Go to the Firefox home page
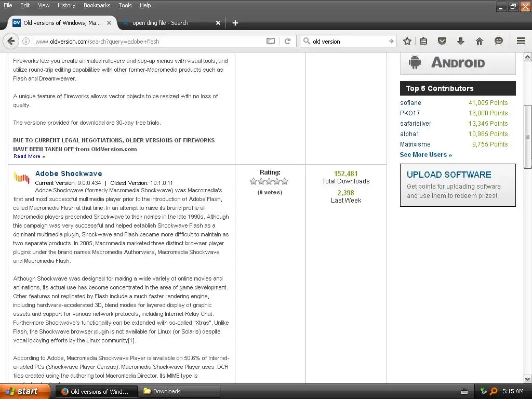 click(480, 41)
